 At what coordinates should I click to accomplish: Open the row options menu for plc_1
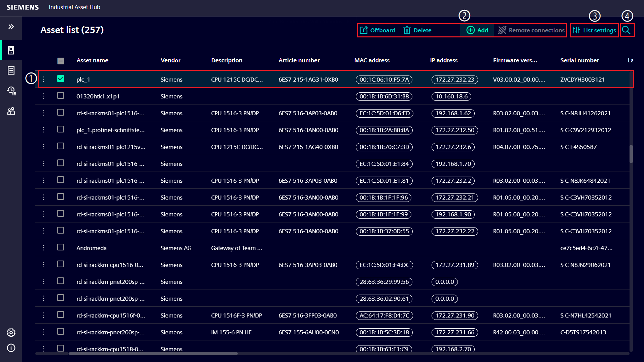tap(43, 79)
